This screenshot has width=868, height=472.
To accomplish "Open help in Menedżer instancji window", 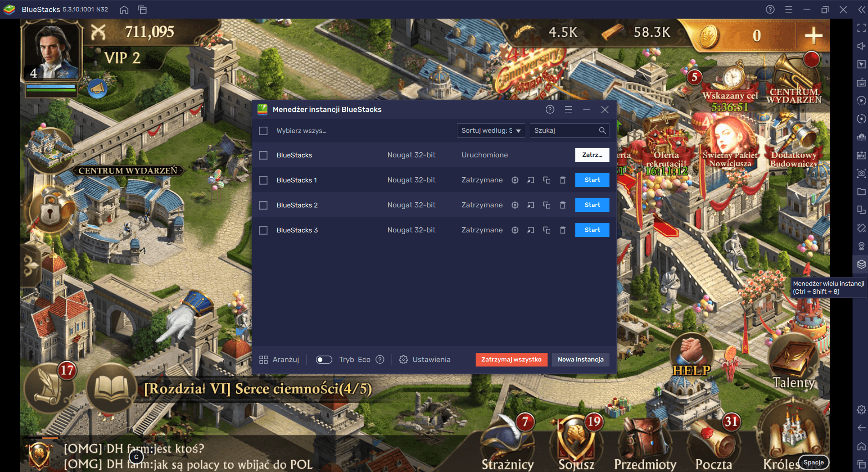I will (x=550, y=110).
